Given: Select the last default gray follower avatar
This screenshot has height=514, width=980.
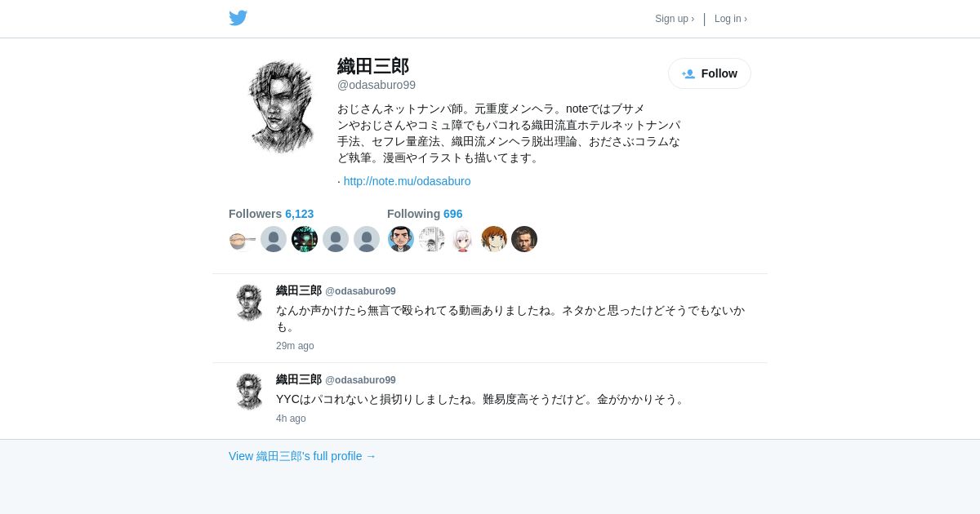Looking at the screenshot, I should (367, 239).
